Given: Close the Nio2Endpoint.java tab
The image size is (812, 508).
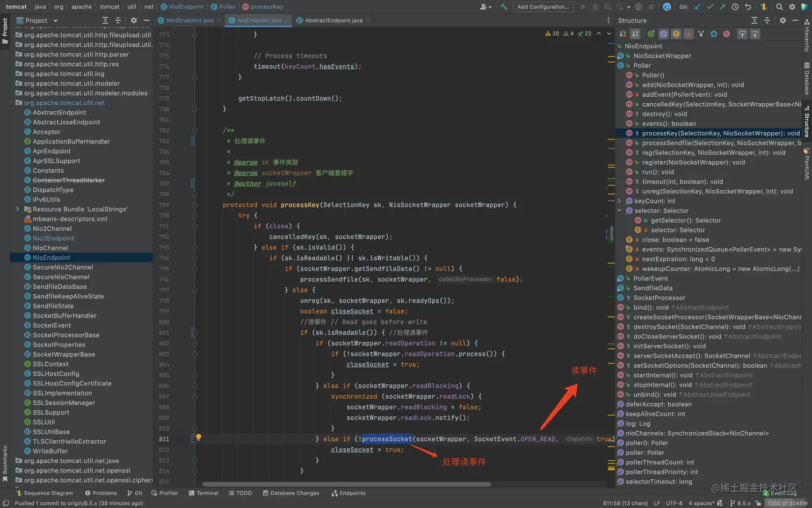Looking at the screenshot, I should pos(219,20).
